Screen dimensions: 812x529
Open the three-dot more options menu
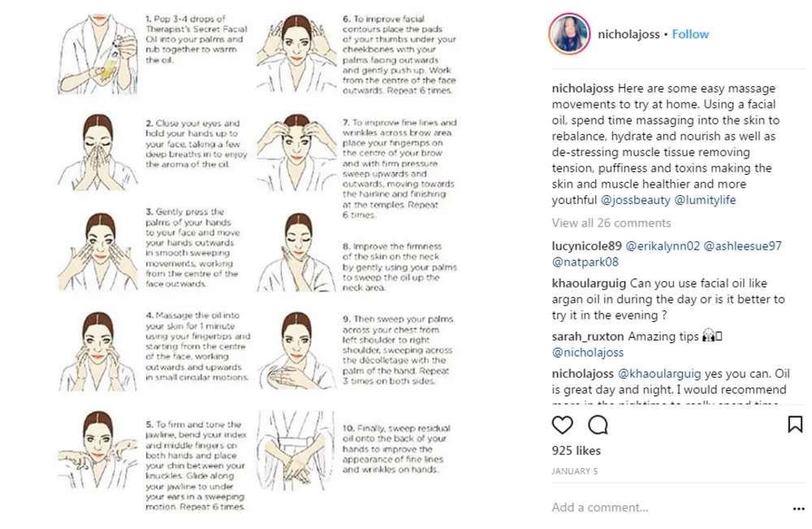[798, 509]
